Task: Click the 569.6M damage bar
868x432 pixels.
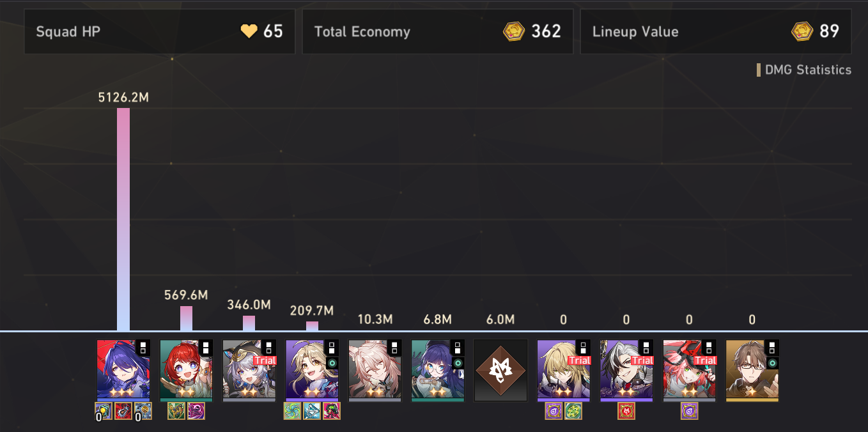Action: point(186,318)
